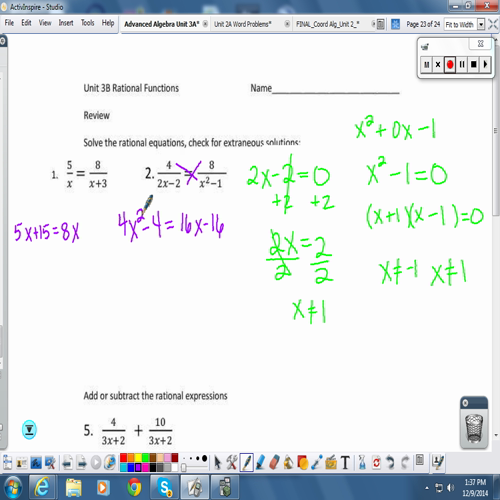Pick the yellow color swatch
Screen dimensions: 500x500
click(138, 458)
